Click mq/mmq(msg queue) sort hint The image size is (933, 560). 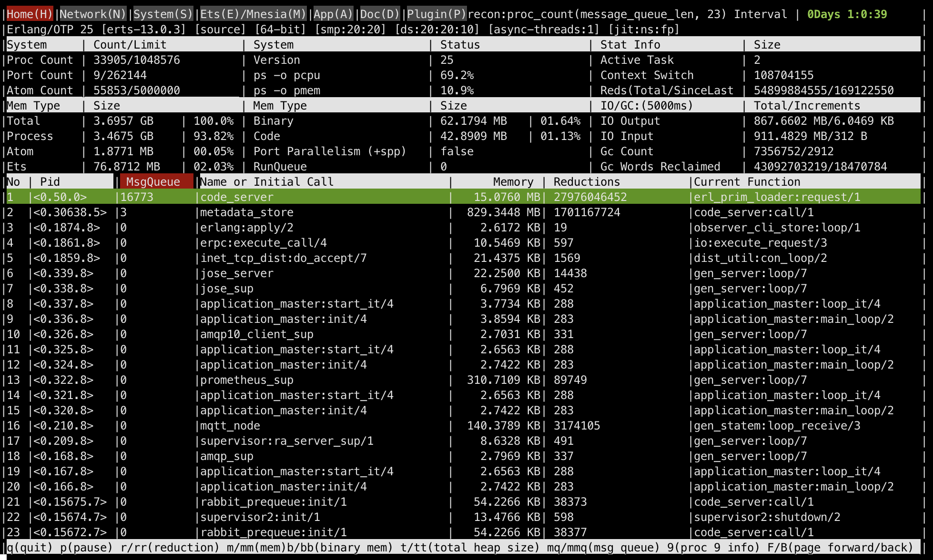602,548
